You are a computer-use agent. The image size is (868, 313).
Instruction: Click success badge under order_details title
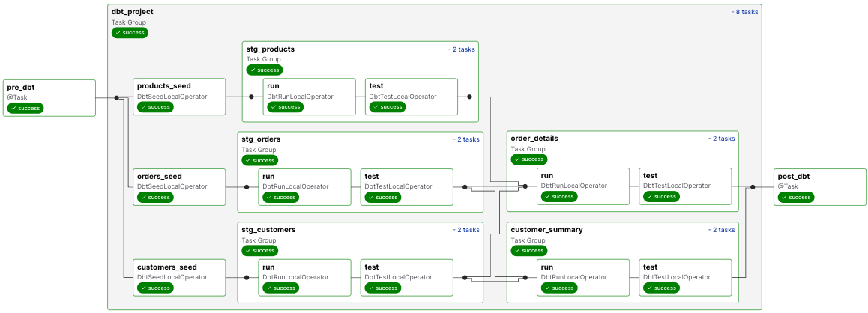[x=529, y=159]
